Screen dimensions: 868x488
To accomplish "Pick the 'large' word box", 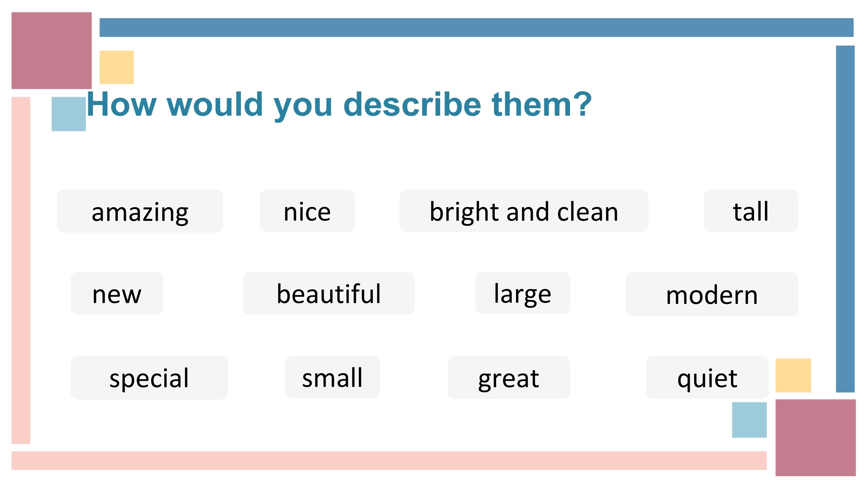I will tap(523, 293).
